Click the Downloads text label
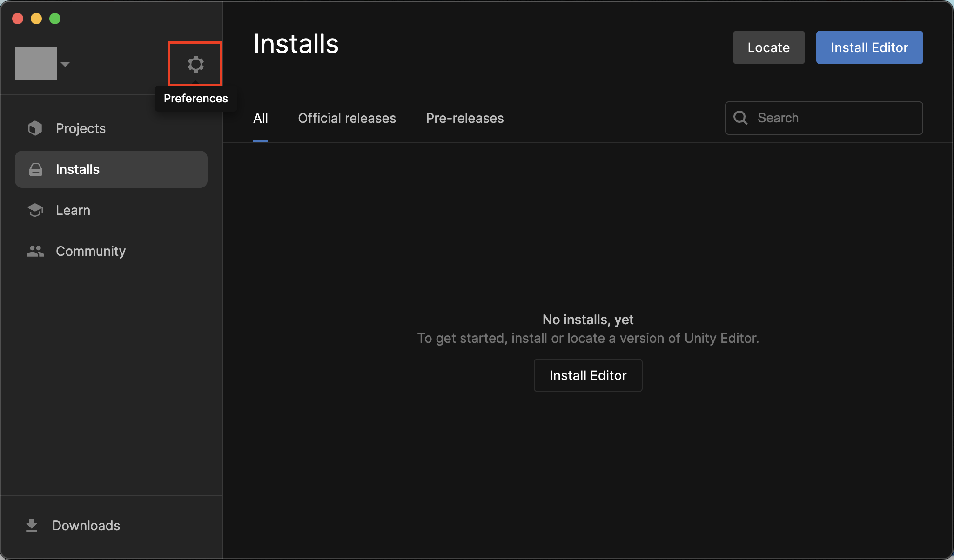Screen dimensions: 954x560 [86, 526]
